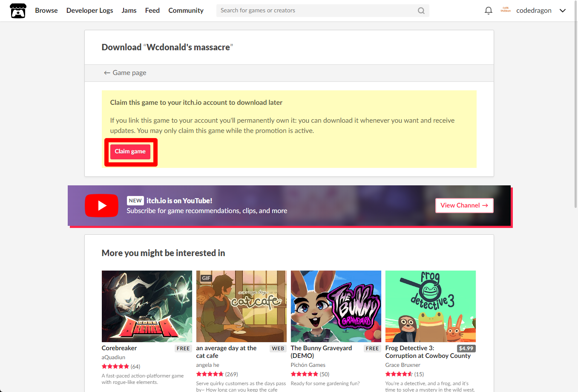
Task: Return to the Game page link
Action: tap(125, 73)
